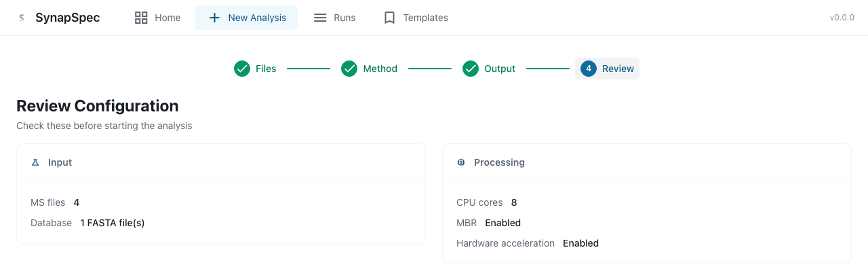Click the plus icon in New Analysis

click(x=214, y=18)
